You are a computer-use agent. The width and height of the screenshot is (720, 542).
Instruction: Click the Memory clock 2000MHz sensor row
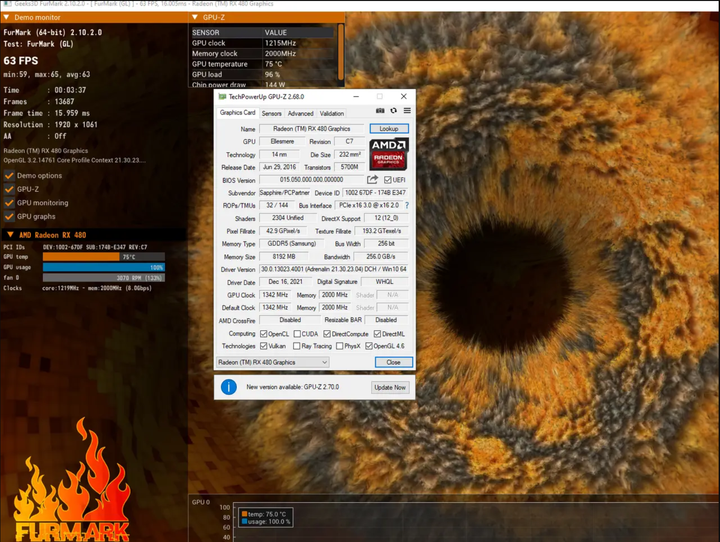(x=263, y=53)
